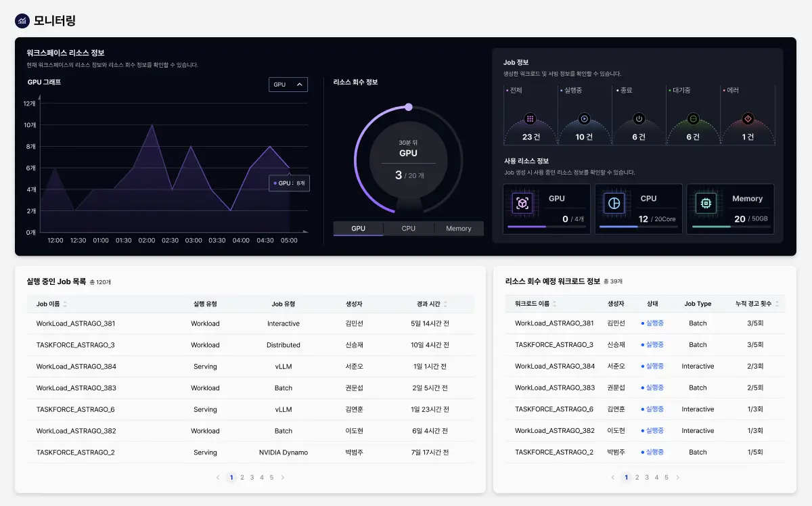Viewport: 812px width, 506px height.
Task: Select the GPU chip icon in 사용 리소스 정보
Action: tap(522, 203)
